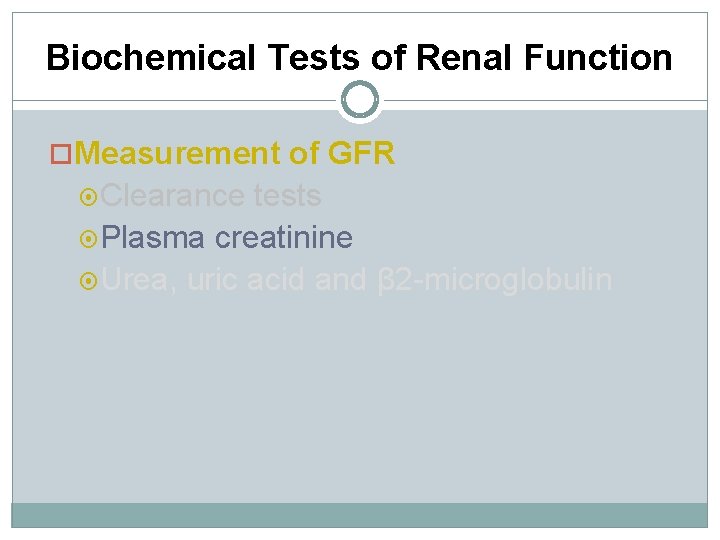Click the words uric acid
The height and width of the screenshot is (540, 720).
coord(246,280)
